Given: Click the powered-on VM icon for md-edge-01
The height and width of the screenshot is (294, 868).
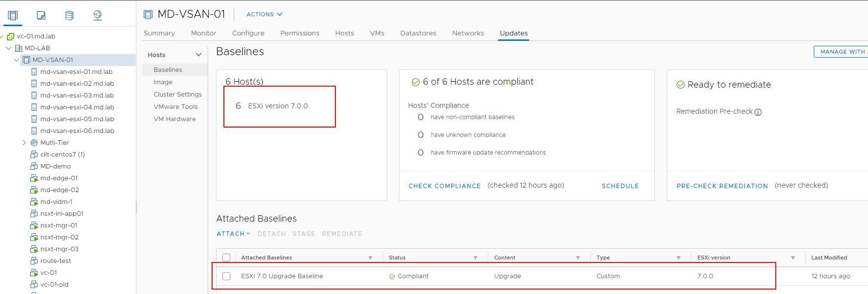Looking at the screenshot, I should pos(34,178).
